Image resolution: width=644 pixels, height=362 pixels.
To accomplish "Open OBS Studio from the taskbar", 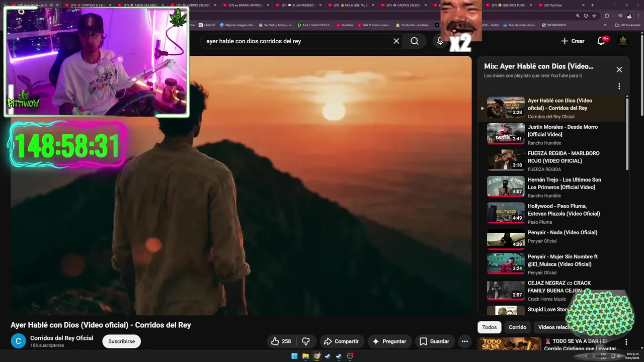I will click(350, 356).
